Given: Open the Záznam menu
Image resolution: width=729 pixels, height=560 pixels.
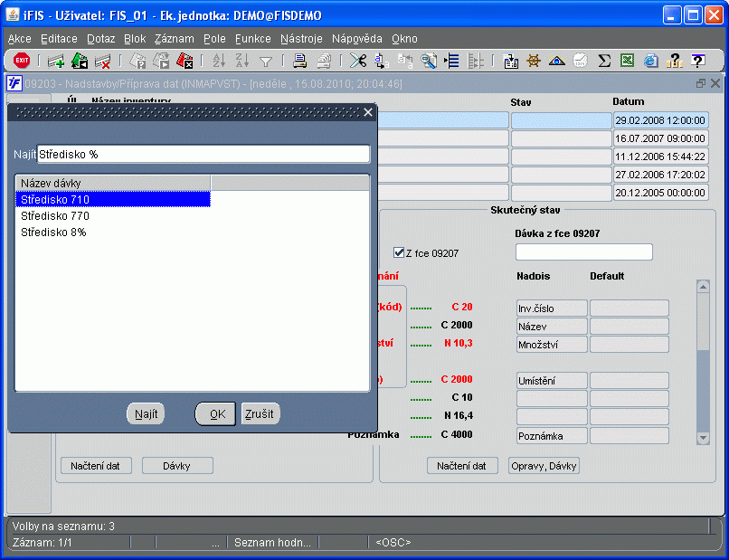Looking at the screenshot, I should [175, 39].
